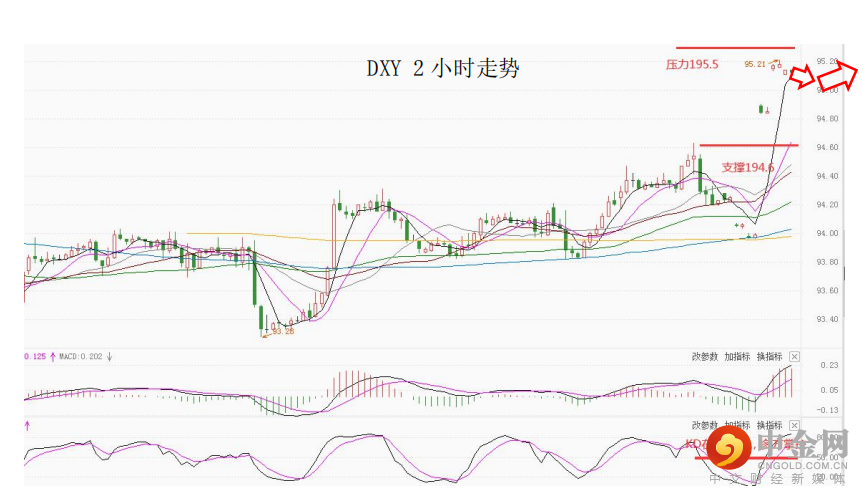Click the magenta up arrow in KD panel

coord(28,425)
